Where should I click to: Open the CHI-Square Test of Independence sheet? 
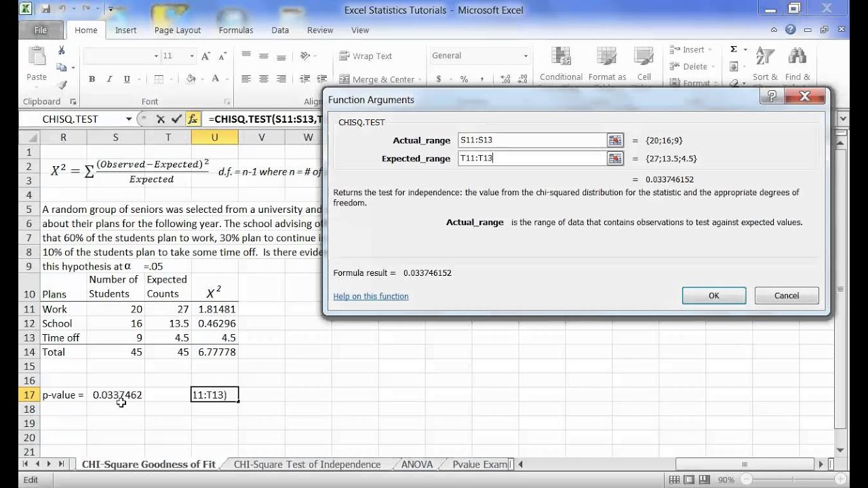[x=307, y=464]
